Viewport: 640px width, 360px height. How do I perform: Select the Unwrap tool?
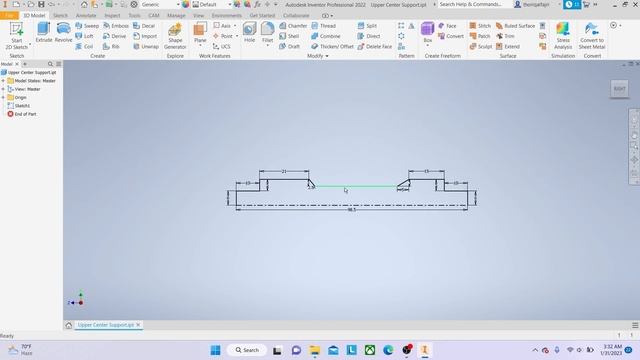coord(146,47)
